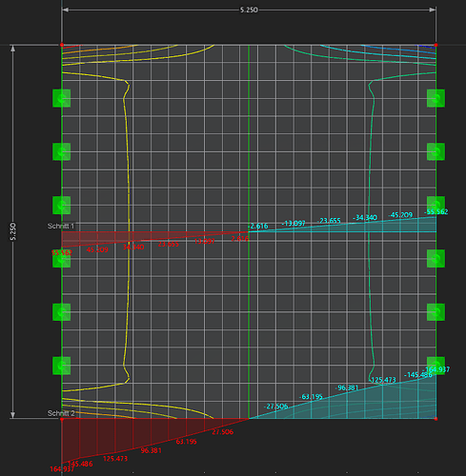
Task: Select the Schnitt 1 section label
Action: click(x=61, y=226)
